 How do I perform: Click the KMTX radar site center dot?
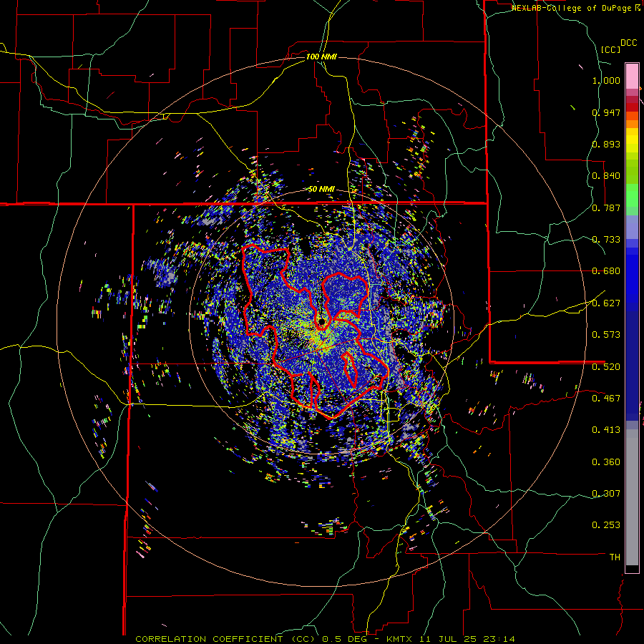(x=321, y=321)
